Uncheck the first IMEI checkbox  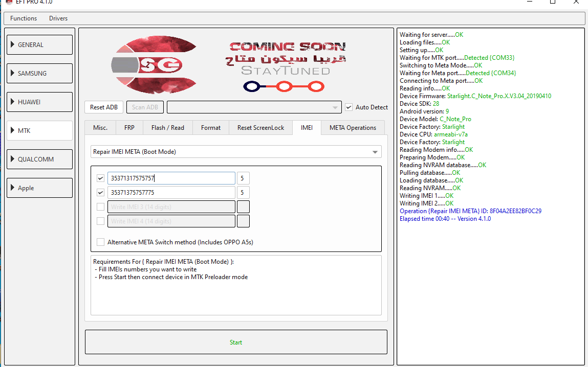pos(100,178)
